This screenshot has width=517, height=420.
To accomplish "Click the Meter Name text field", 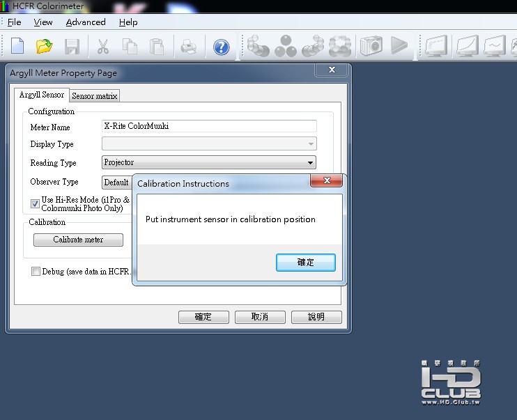I will coord(209,126).
